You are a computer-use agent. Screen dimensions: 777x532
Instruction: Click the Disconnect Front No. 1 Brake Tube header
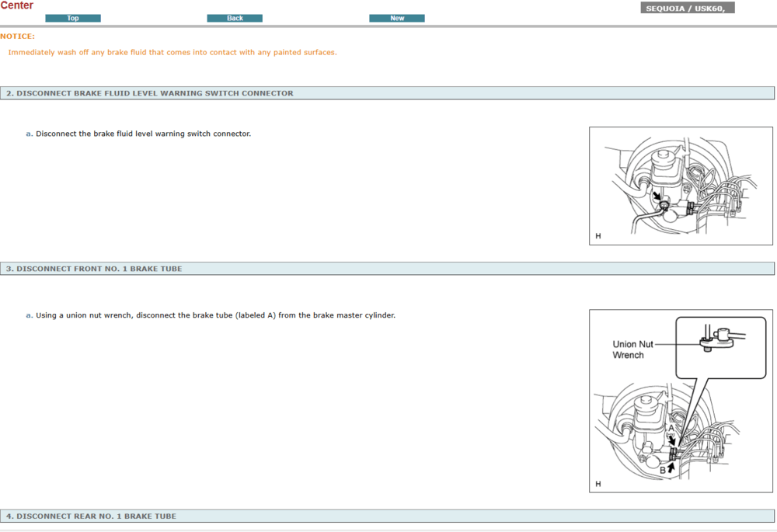click(x=94, y=269)
